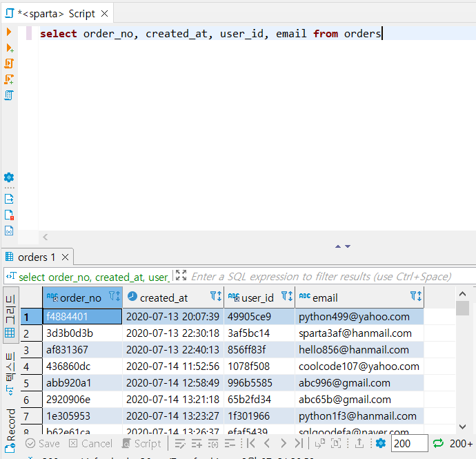Execute script statements in separate tabs icon
Image resolution: width=476 pixels, height=459 pixels.
(9, 79)
